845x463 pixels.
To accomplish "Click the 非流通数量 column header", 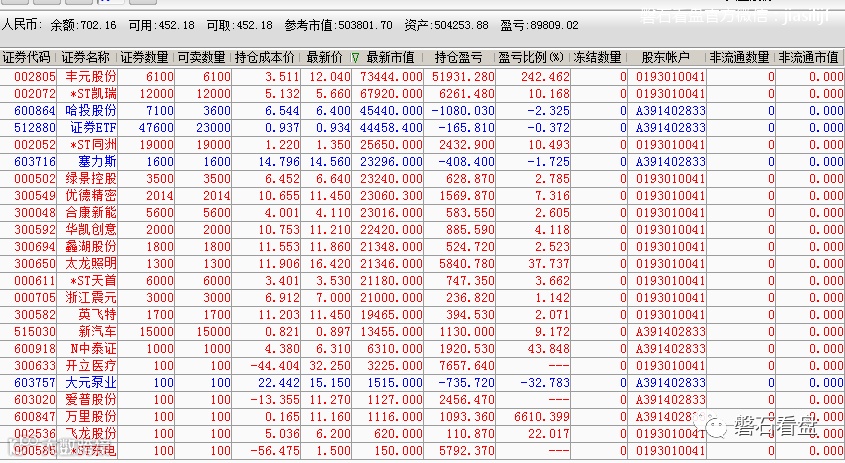I will point(739,57).
